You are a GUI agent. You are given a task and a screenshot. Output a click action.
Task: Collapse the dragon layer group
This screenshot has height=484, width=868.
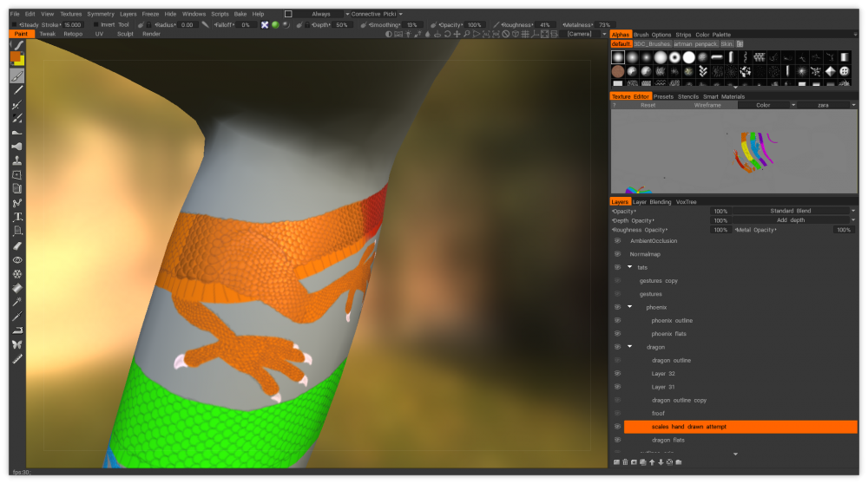tap(630, 347)
